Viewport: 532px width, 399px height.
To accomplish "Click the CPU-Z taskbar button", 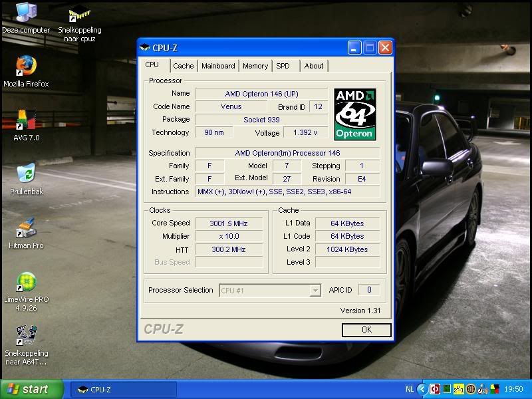I will [x=124, y=390].
